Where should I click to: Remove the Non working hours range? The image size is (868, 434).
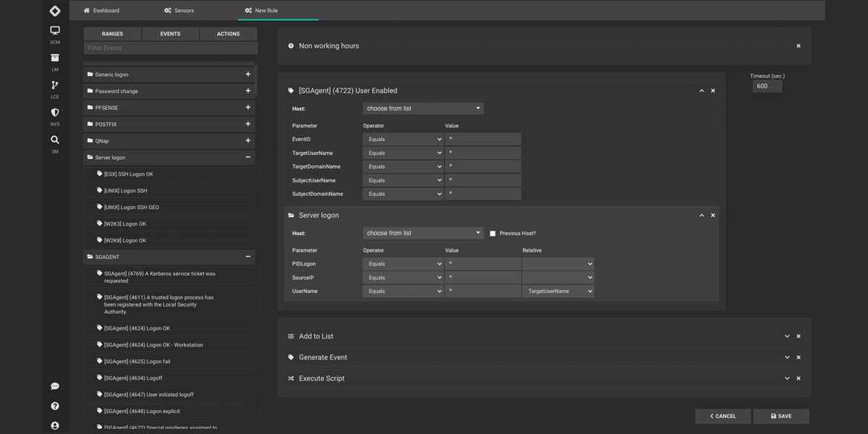[x=799, y=46]
